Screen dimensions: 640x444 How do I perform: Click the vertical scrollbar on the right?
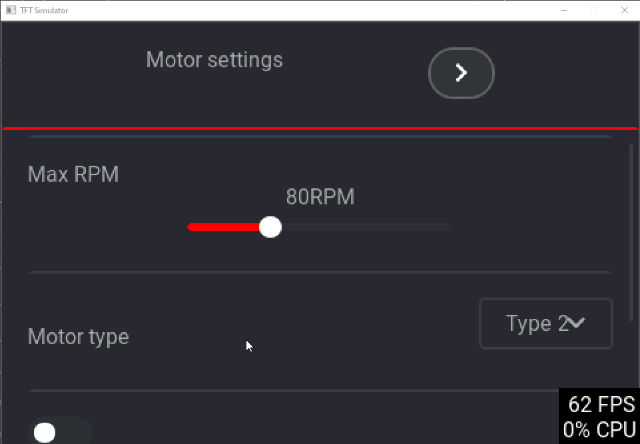click(631, 231)
